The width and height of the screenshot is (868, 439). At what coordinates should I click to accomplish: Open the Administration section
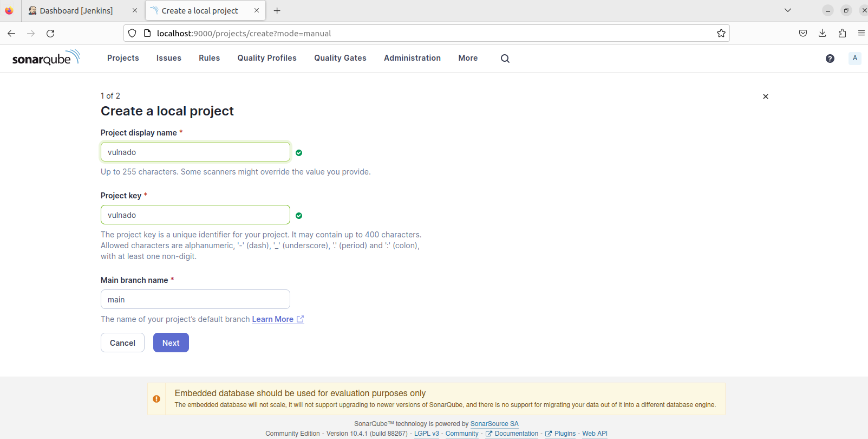(x=412, y=58)
